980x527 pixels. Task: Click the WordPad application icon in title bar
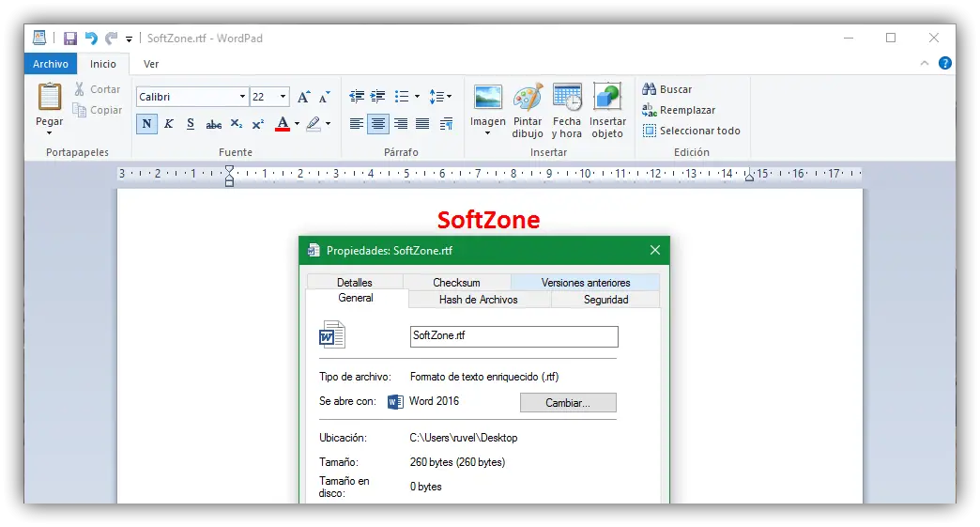pyautogui.click(x=39, y=39)
